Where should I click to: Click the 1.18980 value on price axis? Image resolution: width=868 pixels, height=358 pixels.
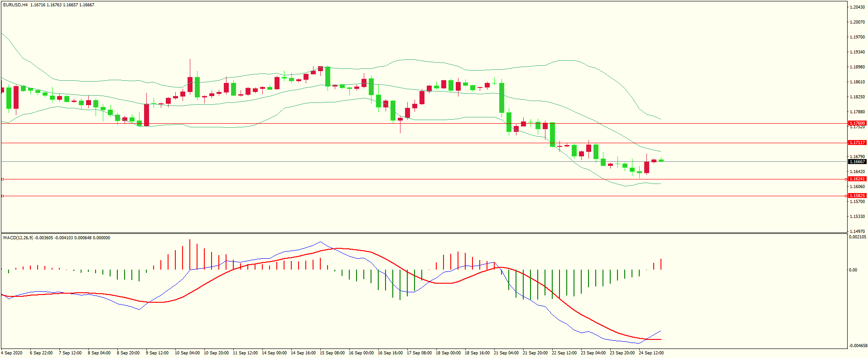pyautogui.click(x=858, y=67)
